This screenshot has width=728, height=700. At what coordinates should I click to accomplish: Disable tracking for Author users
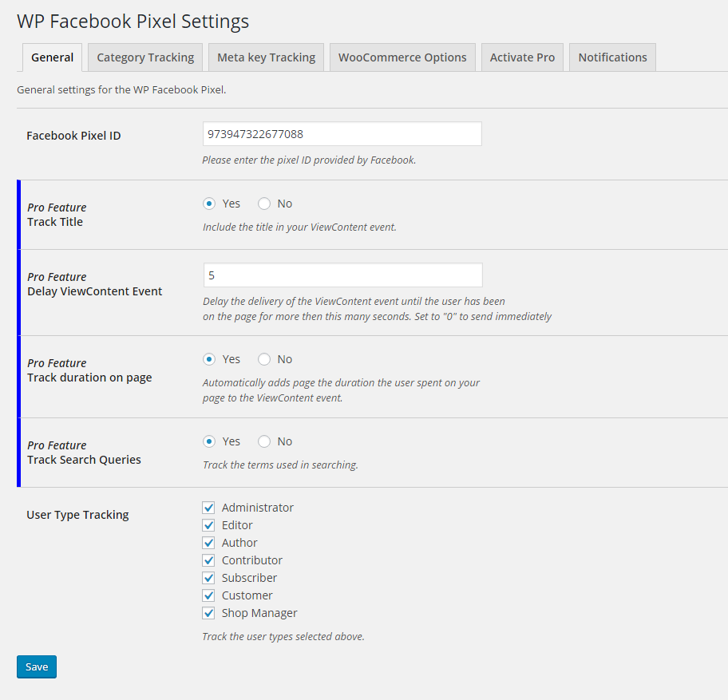tap(209, 543)
